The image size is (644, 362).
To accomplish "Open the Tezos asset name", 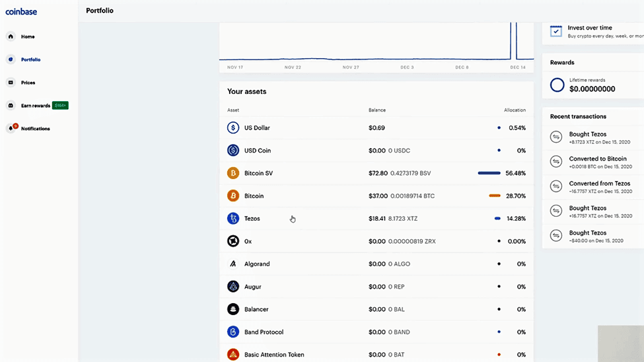I will click(x=252, y=219).
